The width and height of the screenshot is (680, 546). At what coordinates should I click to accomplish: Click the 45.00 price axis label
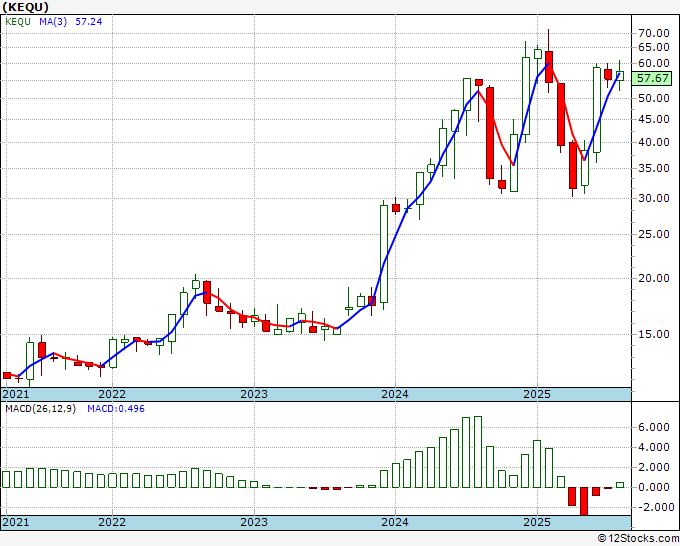(x=654, y=119)
